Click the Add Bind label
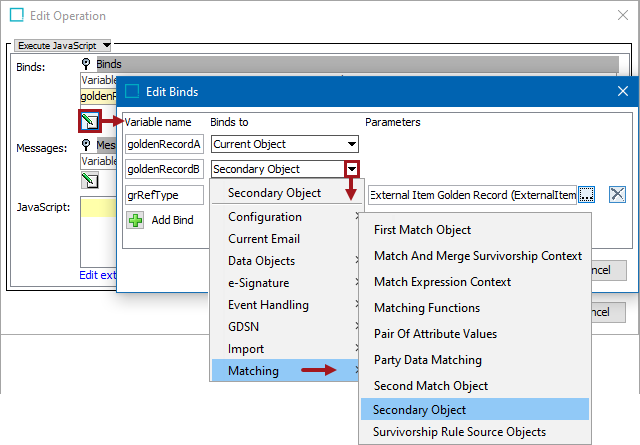 click(172, 220)
